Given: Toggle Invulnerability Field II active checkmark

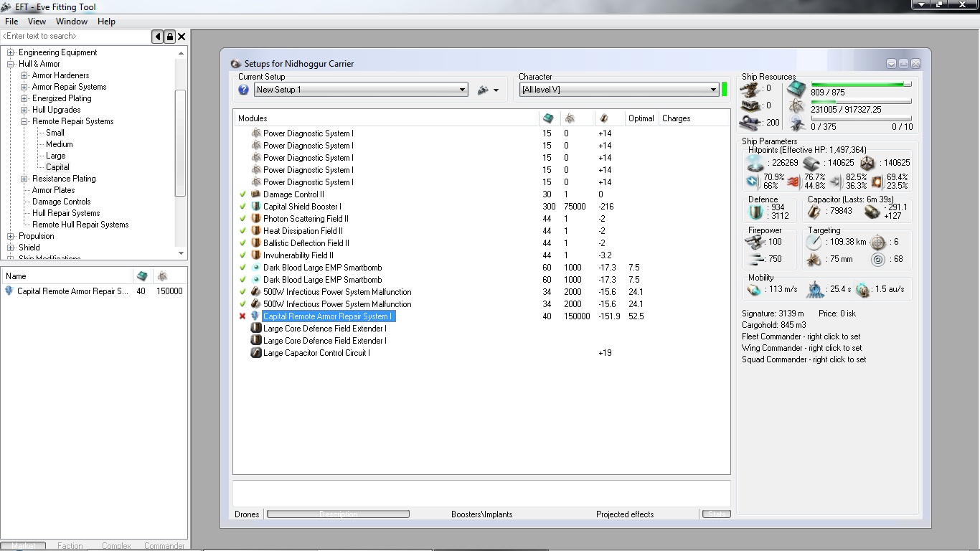Looking at the screenshot, I should point(242,255).
